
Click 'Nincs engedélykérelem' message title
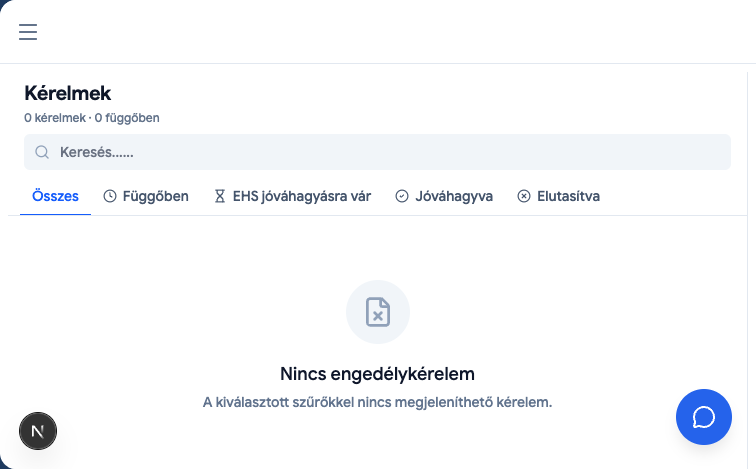coord(378,374)
